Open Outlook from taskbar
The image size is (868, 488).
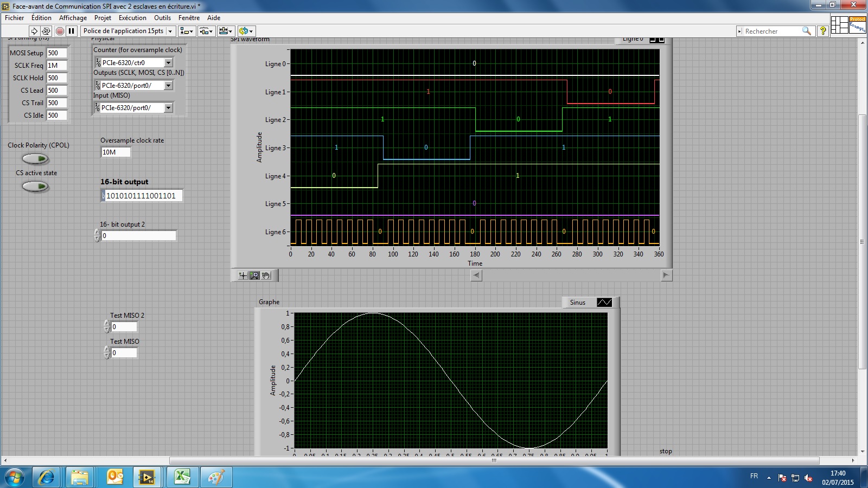pos(114,477)
